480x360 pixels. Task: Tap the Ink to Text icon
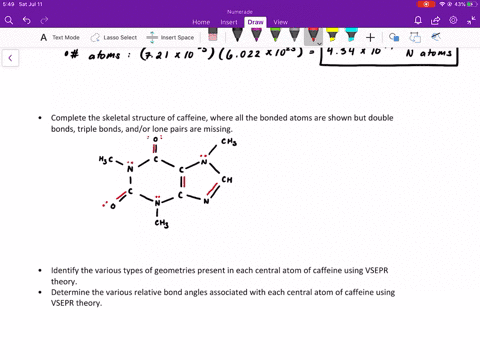click(x=436, y=37)
